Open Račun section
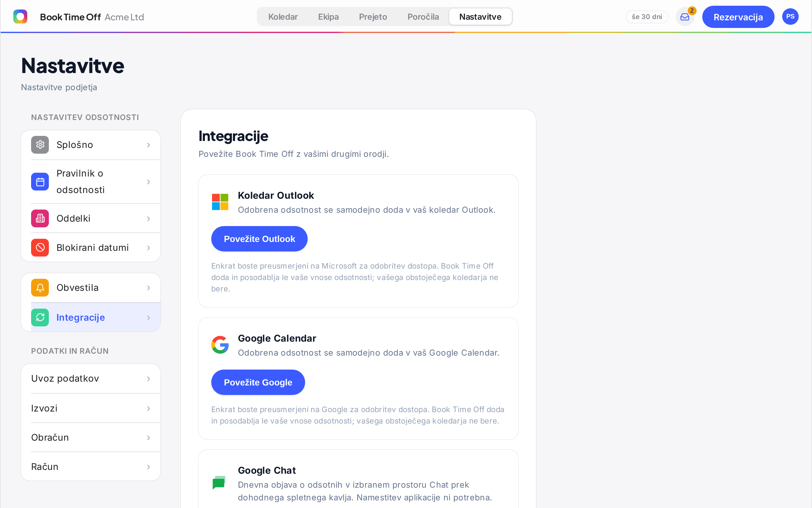This screenshot has height=508, width=812. click(x=91, y=467)
